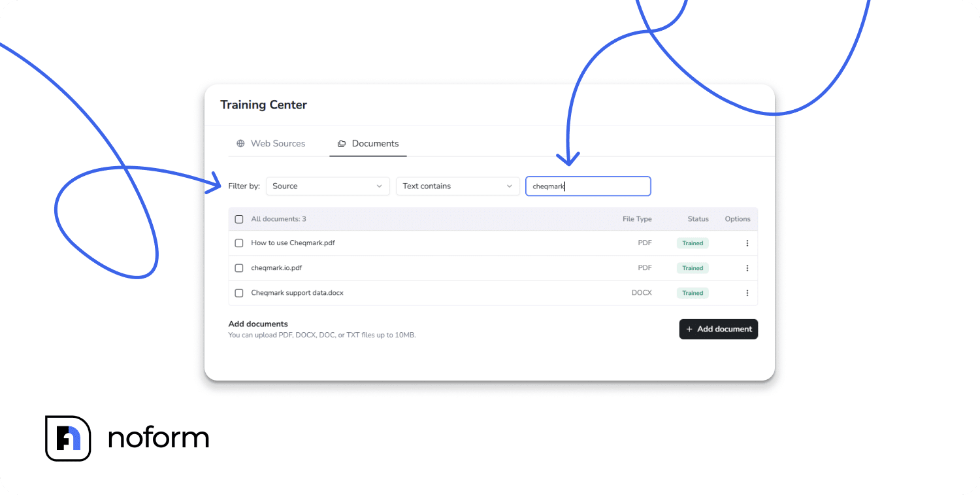Viewport: 980px width, 495px height.
Task: Select the checkbox for How to use Cheqmark.pdf
Action: point(239,243)
